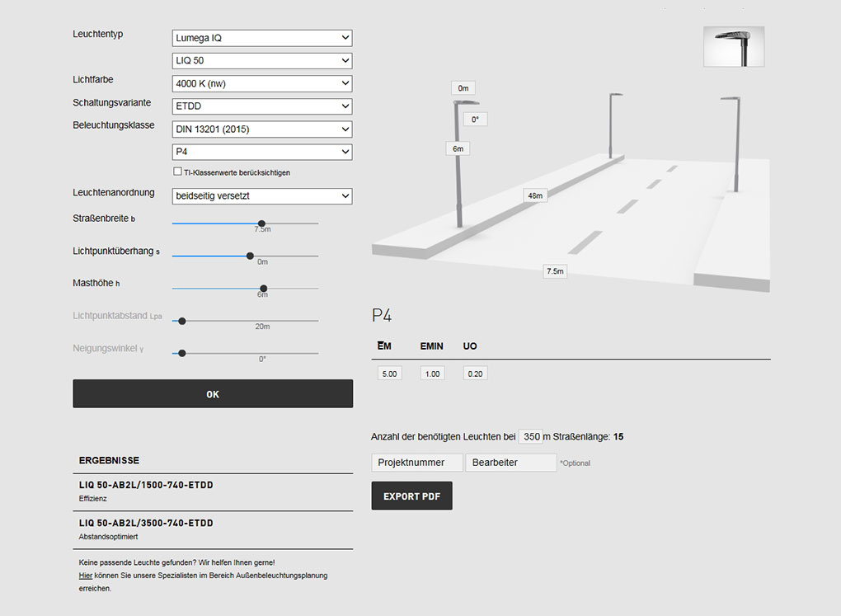Click the Bearbeiter input field

[510, 463]
